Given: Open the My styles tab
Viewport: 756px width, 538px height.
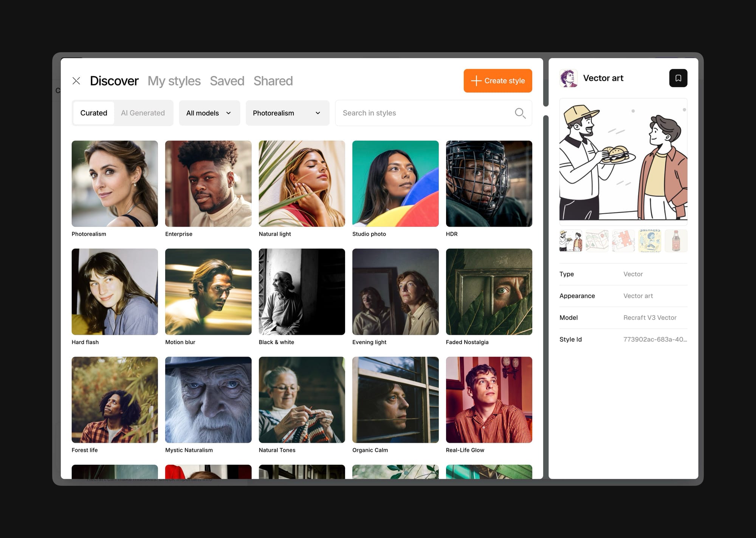Looking at the screenshot, I should coord(174,81).
